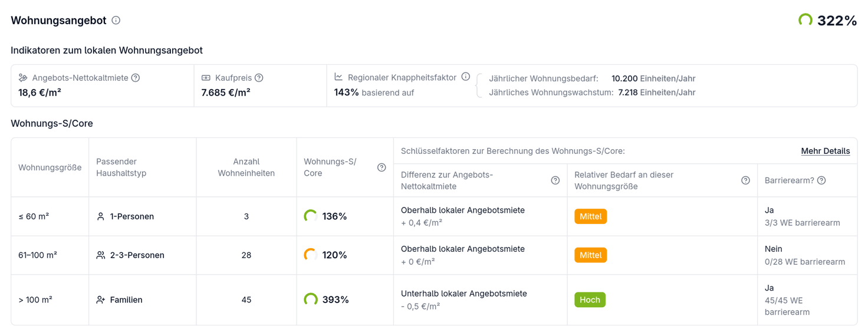The height and width of the screenshot is (336, 868).
Task: Click help icon for Relativer Bedarf column
Action: [745, 180]
